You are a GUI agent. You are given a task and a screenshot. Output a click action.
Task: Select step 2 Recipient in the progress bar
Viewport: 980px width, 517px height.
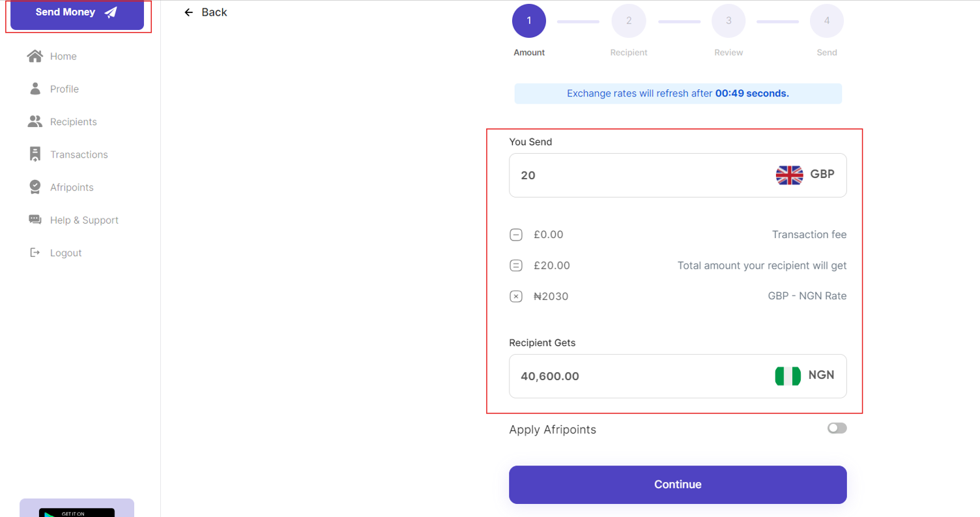click(x=628, y=20)
